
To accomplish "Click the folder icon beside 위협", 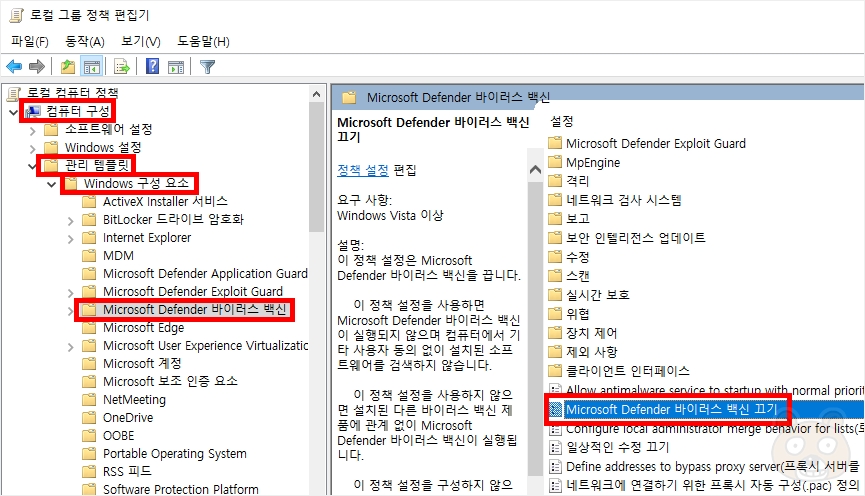I will click(555, 314).
